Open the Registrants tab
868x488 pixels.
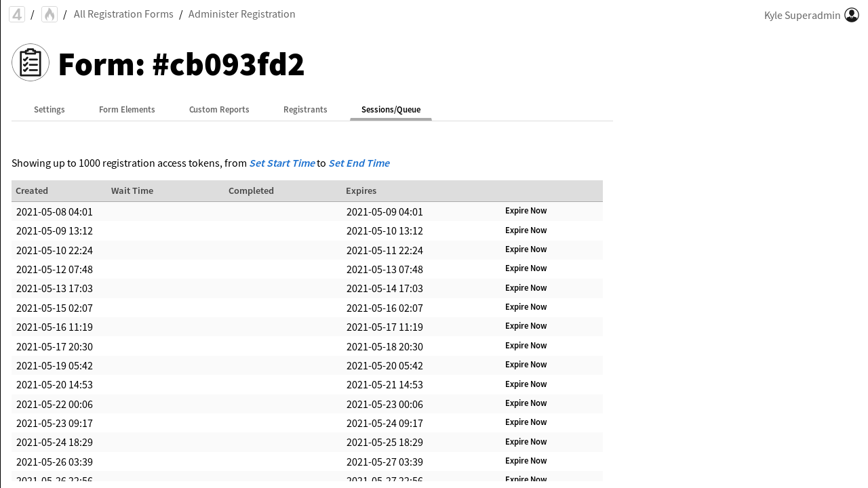point(305,110)
